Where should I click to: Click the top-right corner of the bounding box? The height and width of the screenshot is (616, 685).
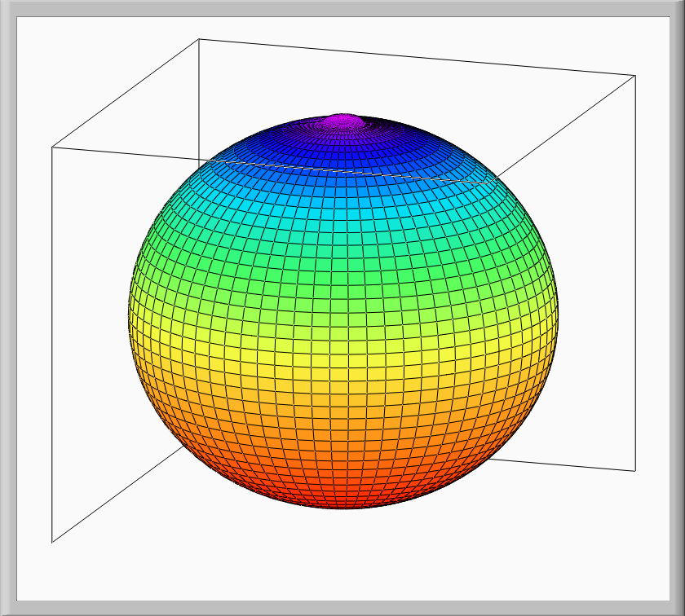tap(635, 75)
